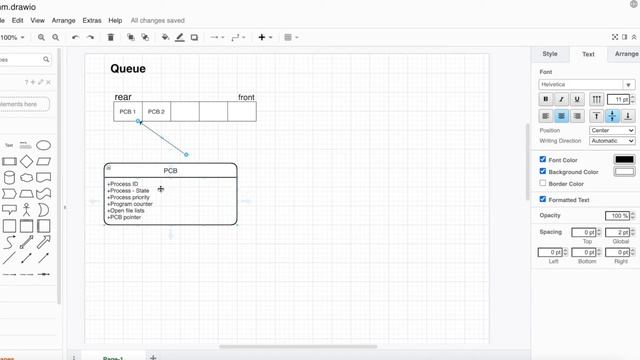Switch to the Style tab
640x360 pixels.
(550, 54)
